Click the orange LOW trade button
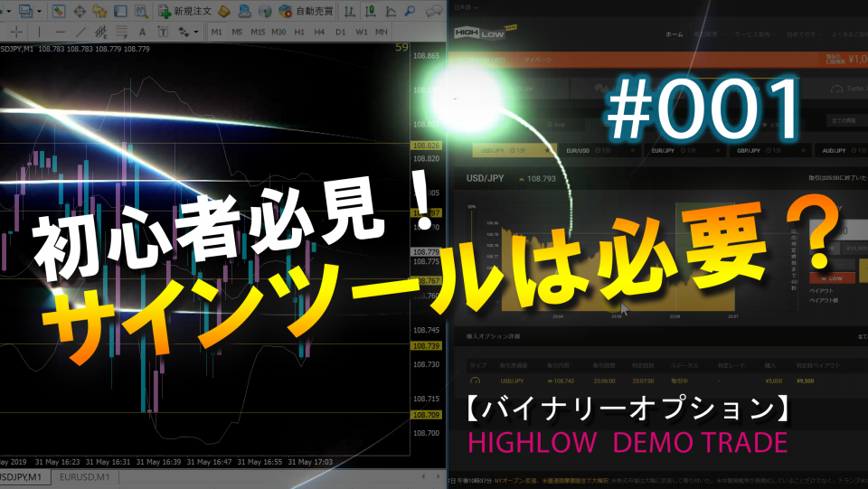868x489 pixels. click(832, 278)
